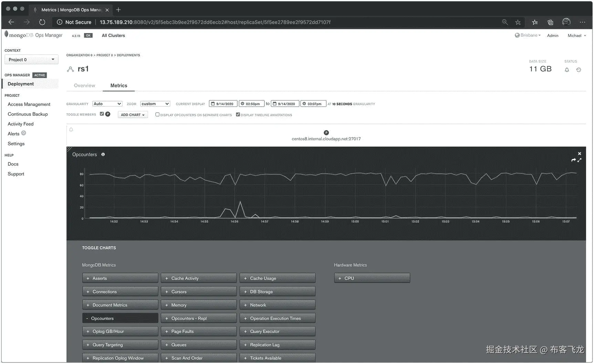This screenshot has height=364, width=594.
Task: Enable display opcounters on separate charts
Action: click(157, 115)
